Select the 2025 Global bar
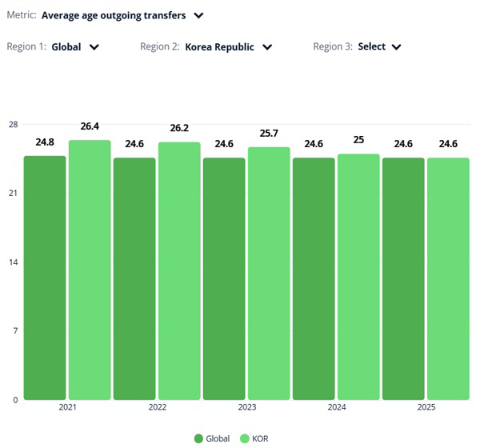Screen dimensions: 480x448 (x=403, y=278)
